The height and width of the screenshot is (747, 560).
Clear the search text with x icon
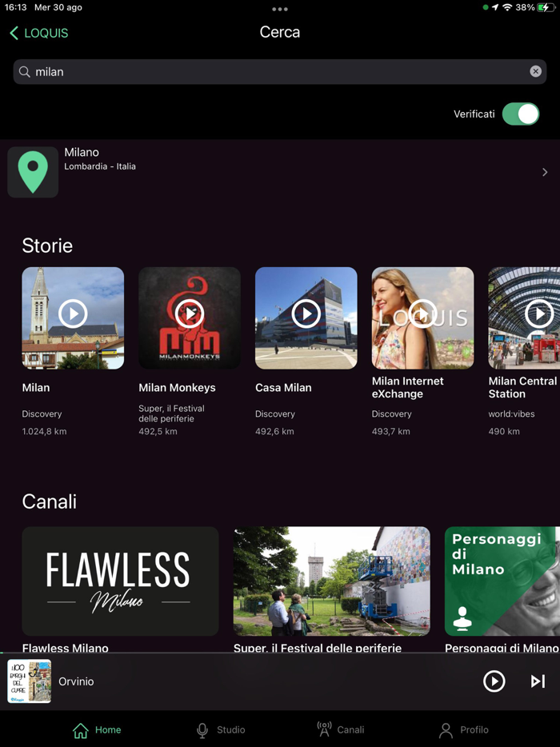coord(536,71)
